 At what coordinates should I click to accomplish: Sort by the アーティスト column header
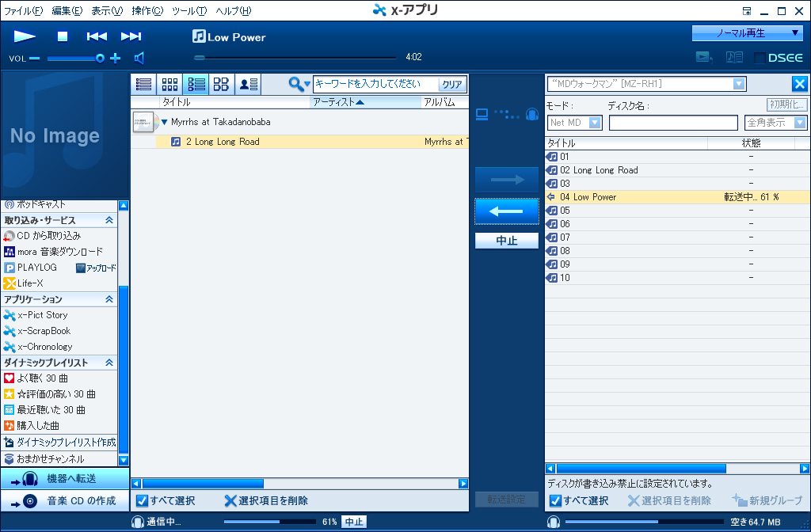(x=366, y=102)
